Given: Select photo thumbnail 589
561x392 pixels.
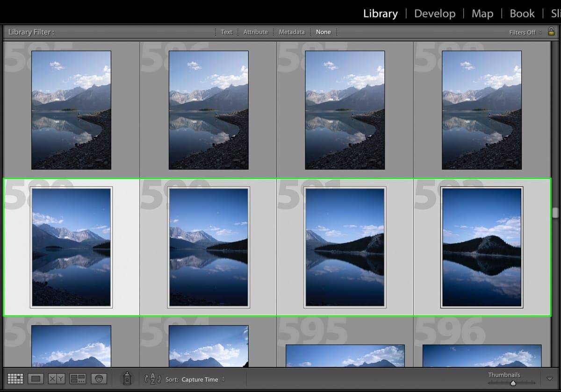Looking at the screenshot, I should coord(71,247).
